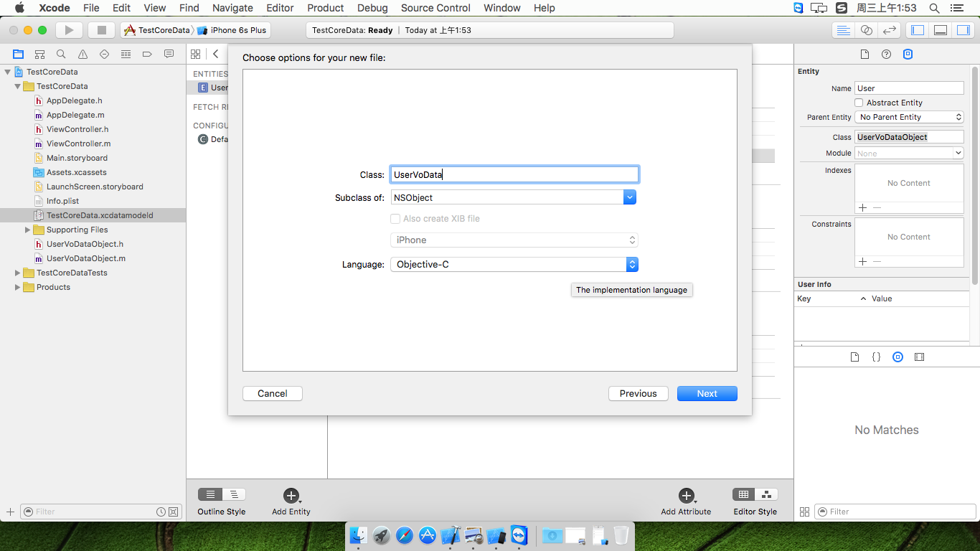Open the Module combo box

[958, 153]
